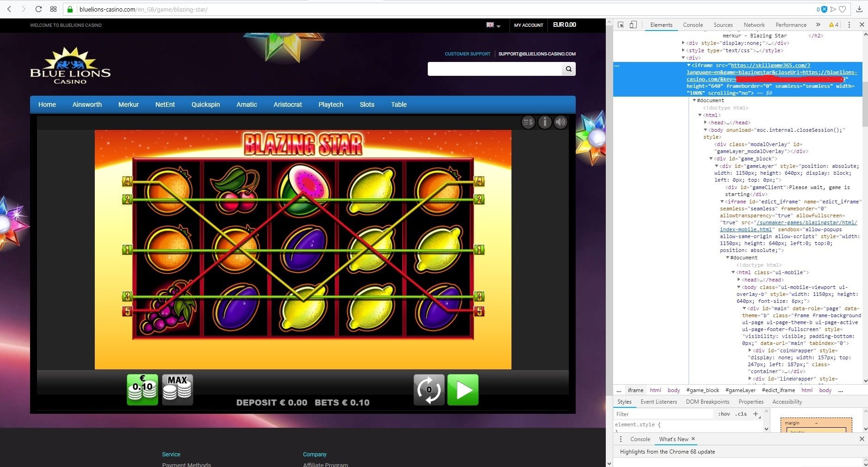Collapse the highlighted iframe node

[689, 65]
